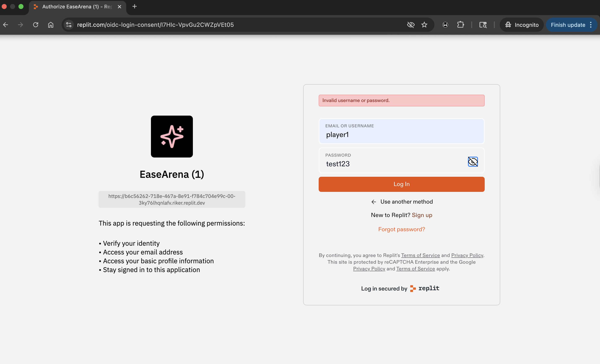Open Replit's Privacy Policy link
The height and width of the screenshot is (364, 600).
tap(467, 255)
